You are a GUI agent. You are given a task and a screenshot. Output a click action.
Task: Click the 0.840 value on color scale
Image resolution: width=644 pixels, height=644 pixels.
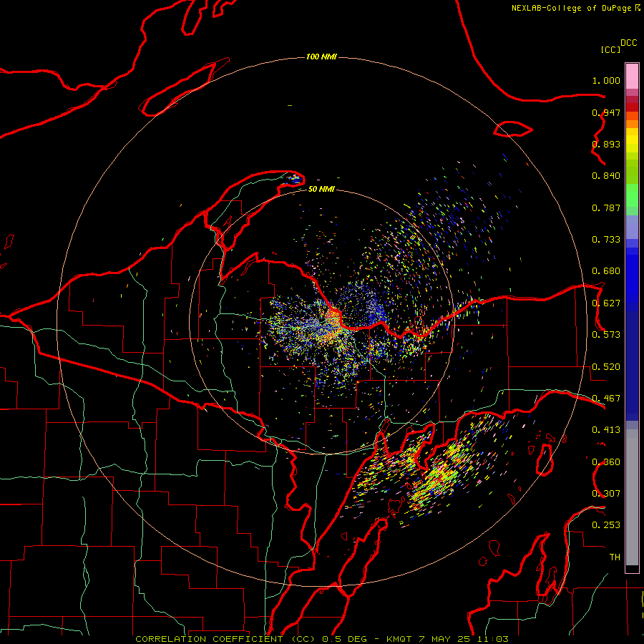point(606,176)
